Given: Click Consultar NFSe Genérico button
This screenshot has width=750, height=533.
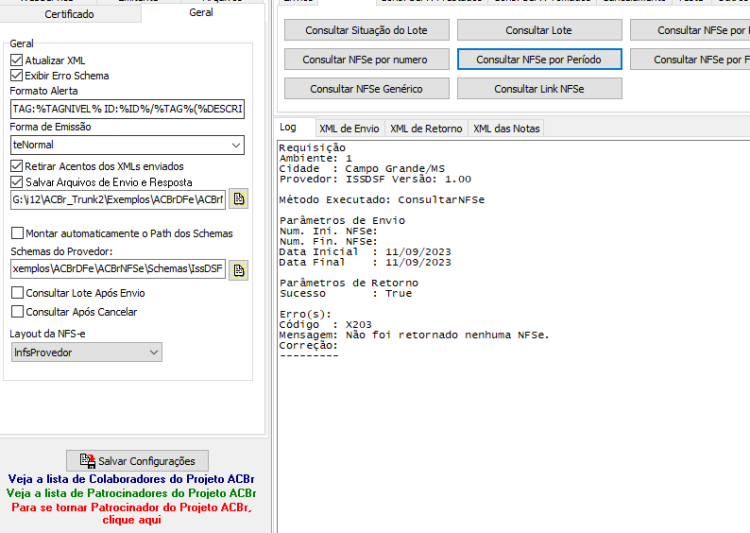Looking at the screenshot, I should (x=366, y=89).
